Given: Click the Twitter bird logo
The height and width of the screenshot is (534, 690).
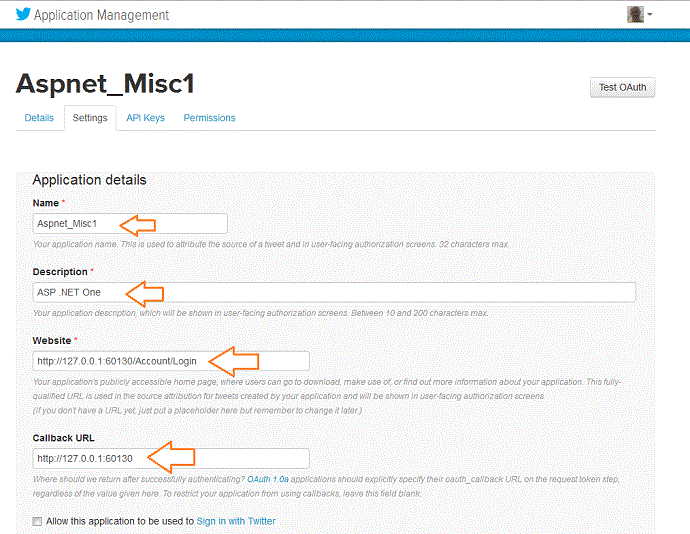Looking at the screenshot, I should pyautogui.click(x=23, y=14).
